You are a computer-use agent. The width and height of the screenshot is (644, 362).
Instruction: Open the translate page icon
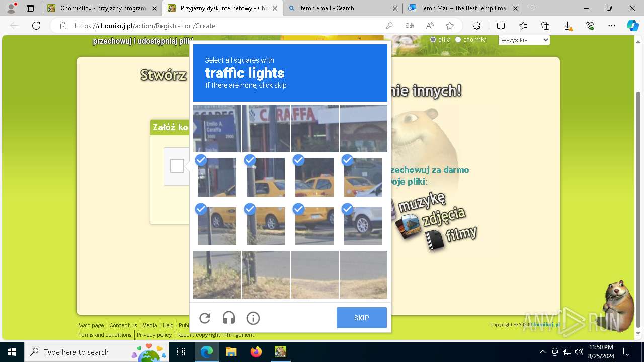tap(410, 26)
